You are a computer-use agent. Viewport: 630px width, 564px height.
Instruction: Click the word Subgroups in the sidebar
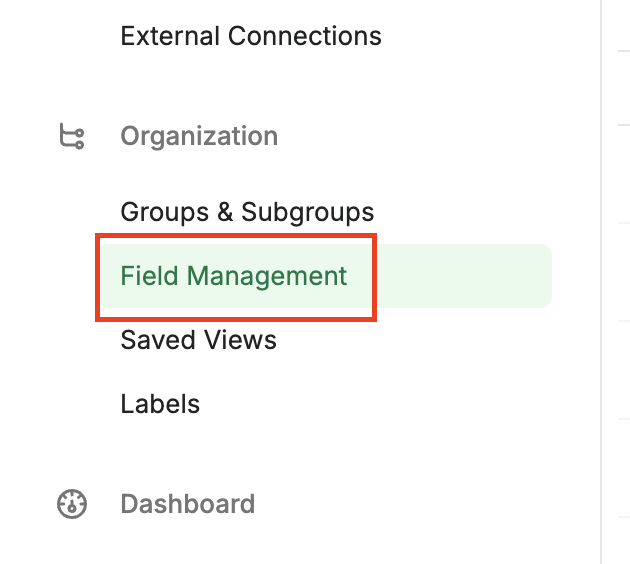coord(308,212)
